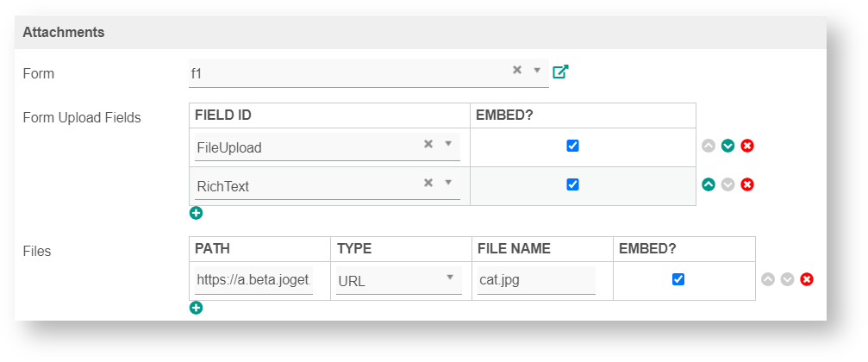Delete the cat.jpg file row
The image size is (868, 362).
pos(807,279)
